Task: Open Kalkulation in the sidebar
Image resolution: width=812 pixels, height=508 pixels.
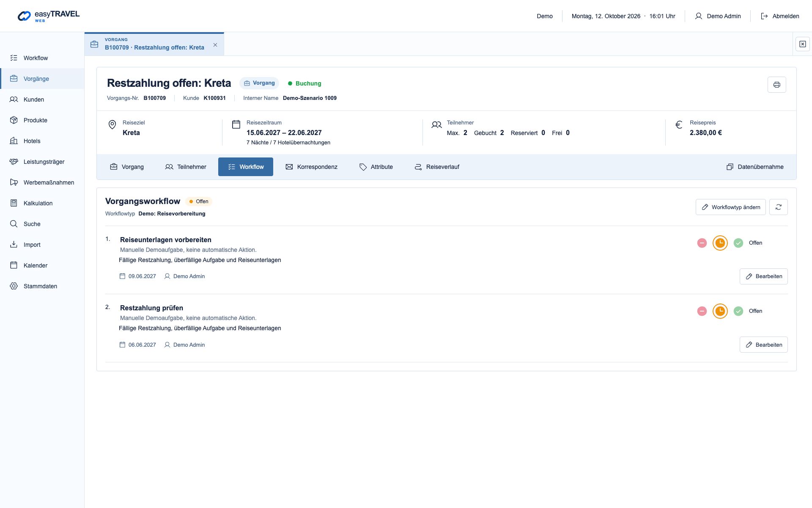Action: pyautogui.click(x=42, y=203)
